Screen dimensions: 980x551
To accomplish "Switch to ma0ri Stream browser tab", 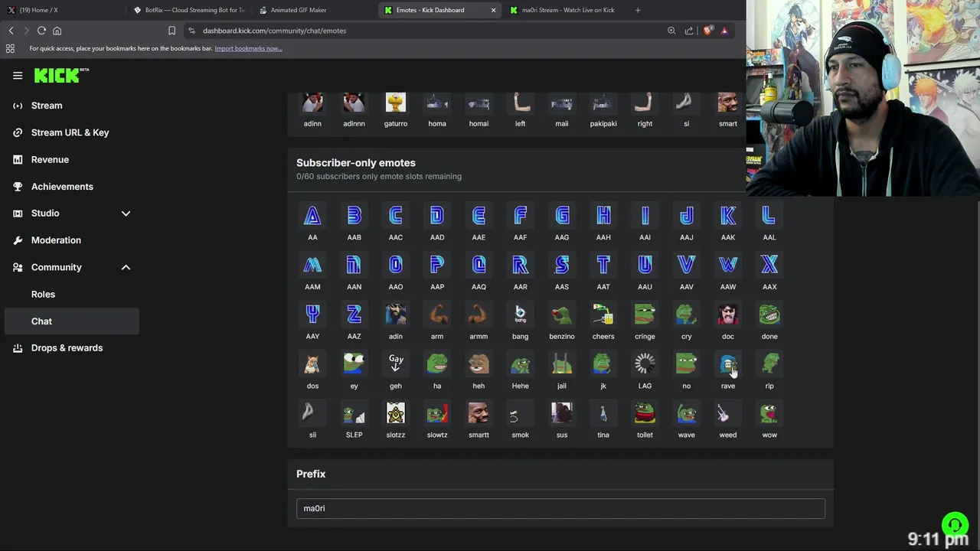I will click(566, 10).
